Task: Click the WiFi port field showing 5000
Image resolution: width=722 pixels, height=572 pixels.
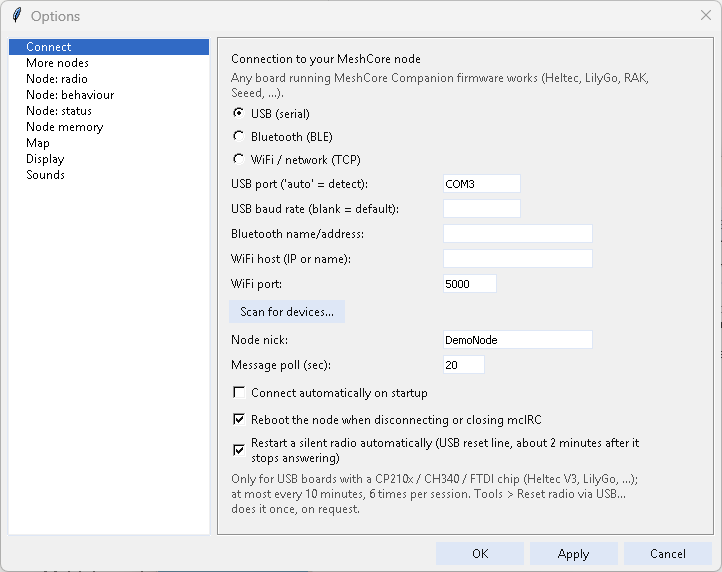Action: tap(470, 284)
